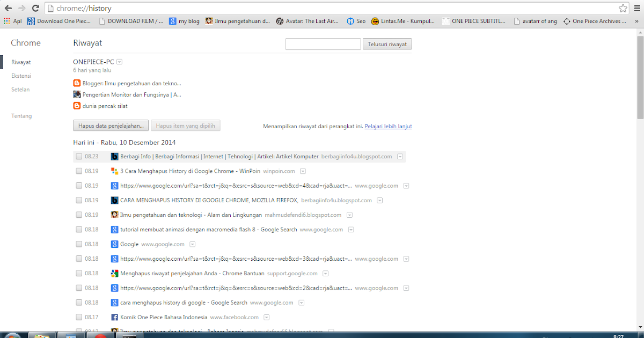Open the Chrome hamburger menu
This screenshot has height=338, width=644.
click(636, 9)
